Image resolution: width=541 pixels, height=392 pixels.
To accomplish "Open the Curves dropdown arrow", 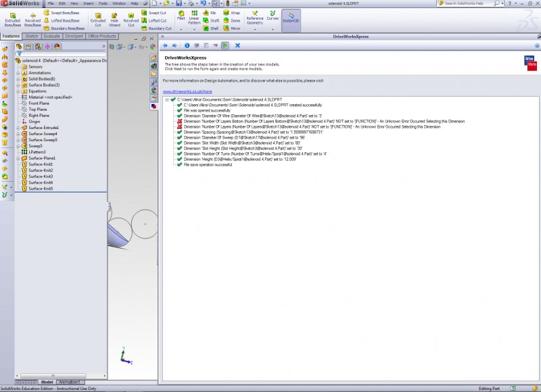I will coord(273,30).
